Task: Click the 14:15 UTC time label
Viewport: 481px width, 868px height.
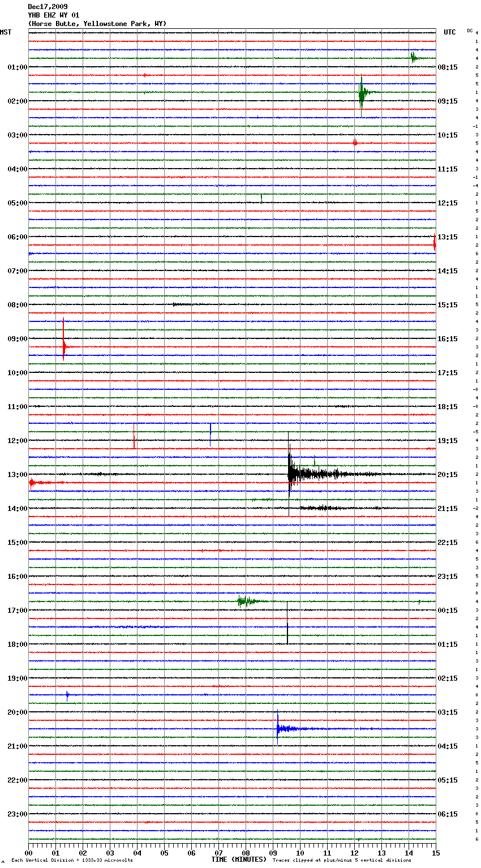Action: tap(448, 271)
